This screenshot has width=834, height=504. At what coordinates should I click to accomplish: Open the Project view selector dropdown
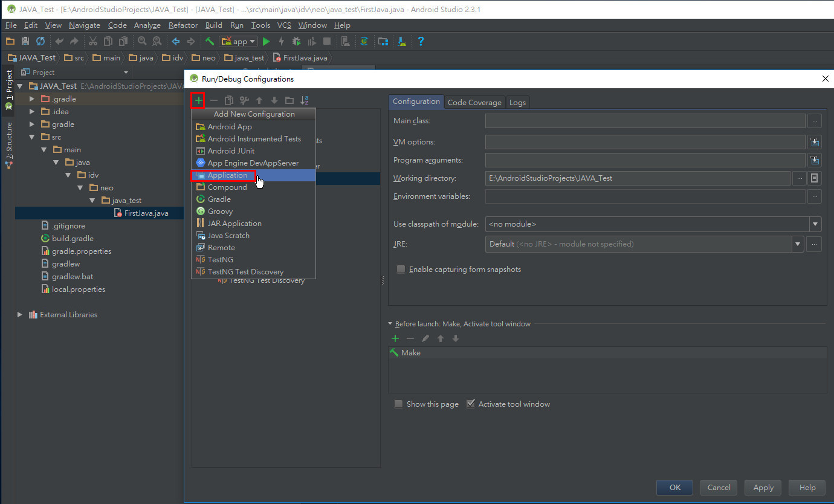click(x=75, y=73)
